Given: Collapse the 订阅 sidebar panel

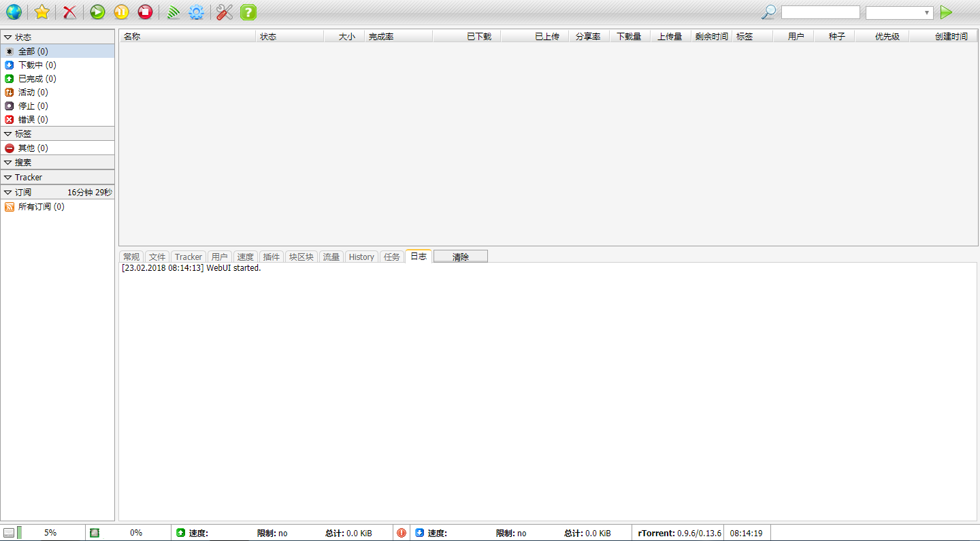Looking at the screenshot, I should 57,193.
